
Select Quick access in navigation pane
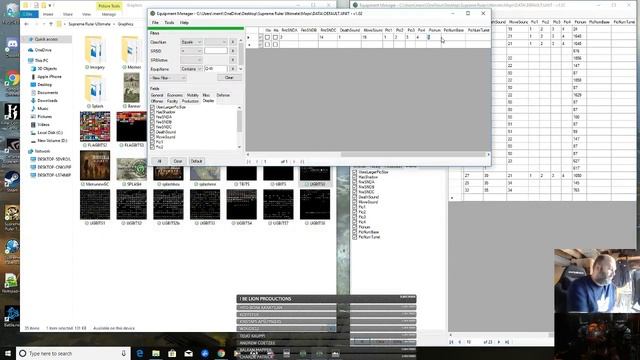(46, 39)
